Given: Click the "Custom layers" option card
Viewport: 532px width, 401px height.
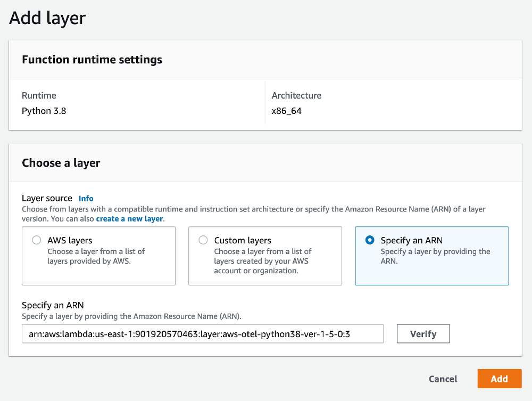Looking at the screenshot, I should tap(265, 256).
